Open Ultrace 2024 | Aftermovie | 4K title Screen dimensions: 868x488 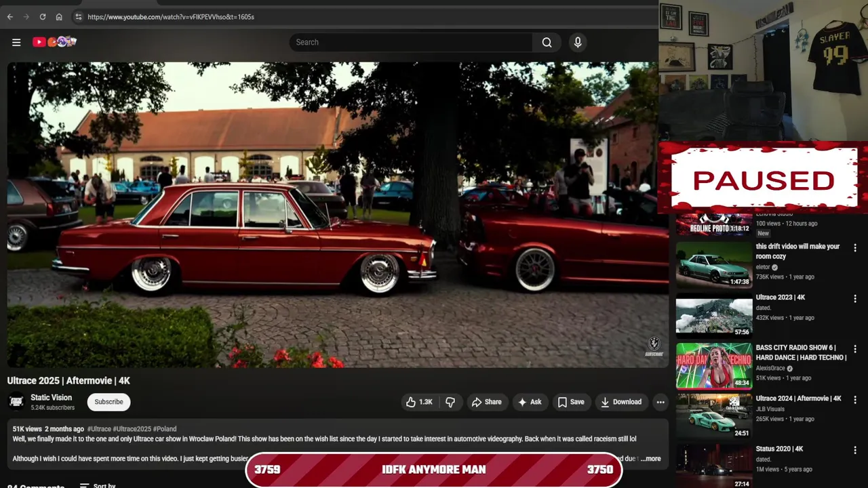pyautogui.click(x=798, y=399)
